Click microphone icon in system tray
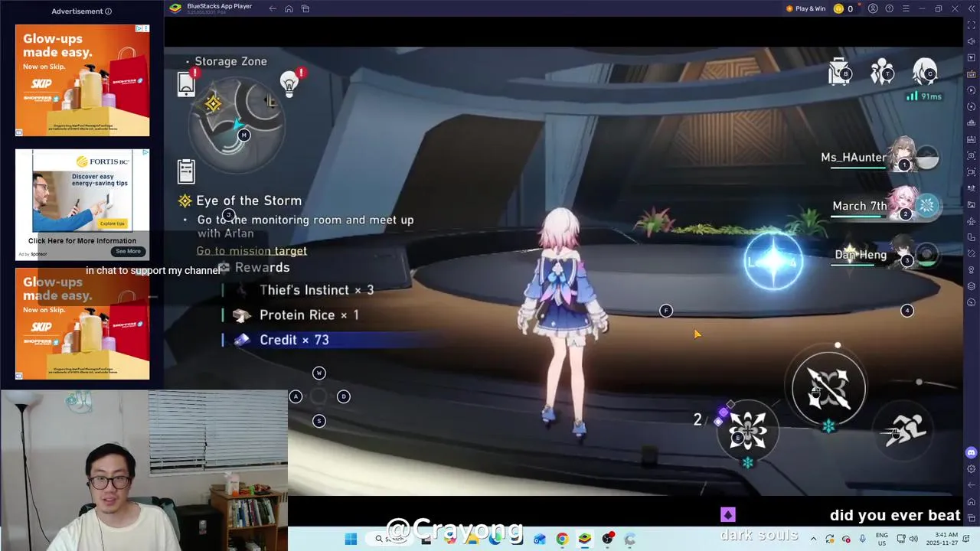Viewport: 980px width, 551px height. point(863,539)
